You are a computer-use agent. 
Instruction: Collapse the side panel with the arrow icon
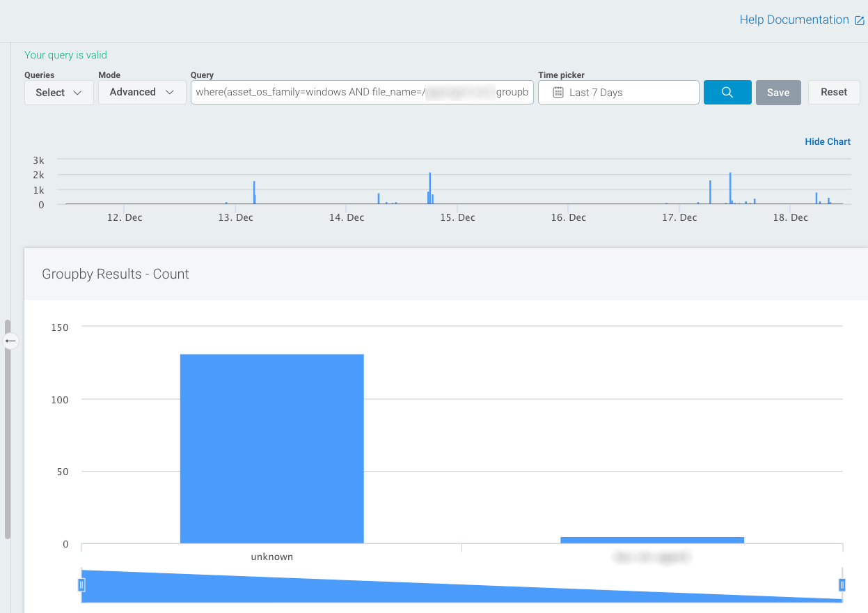(x=10, y=341)
